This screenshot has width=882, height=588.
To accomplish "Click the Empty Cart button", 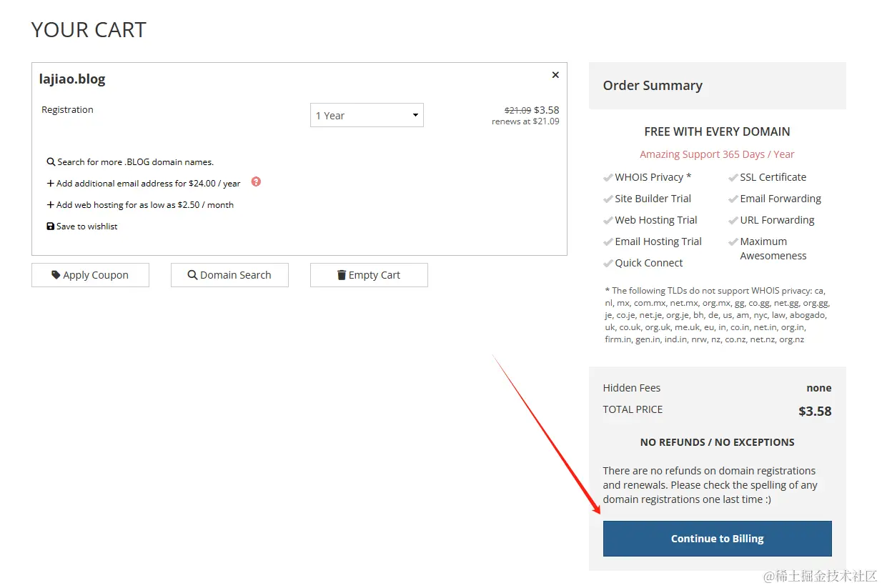I will click(369, 275).
